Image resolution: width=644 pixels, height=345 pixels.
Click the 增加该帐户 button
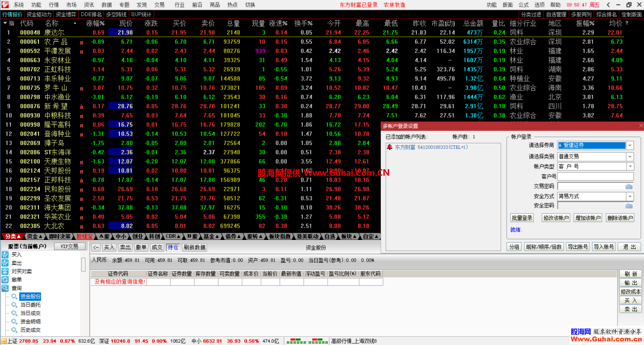click(588, 218)
